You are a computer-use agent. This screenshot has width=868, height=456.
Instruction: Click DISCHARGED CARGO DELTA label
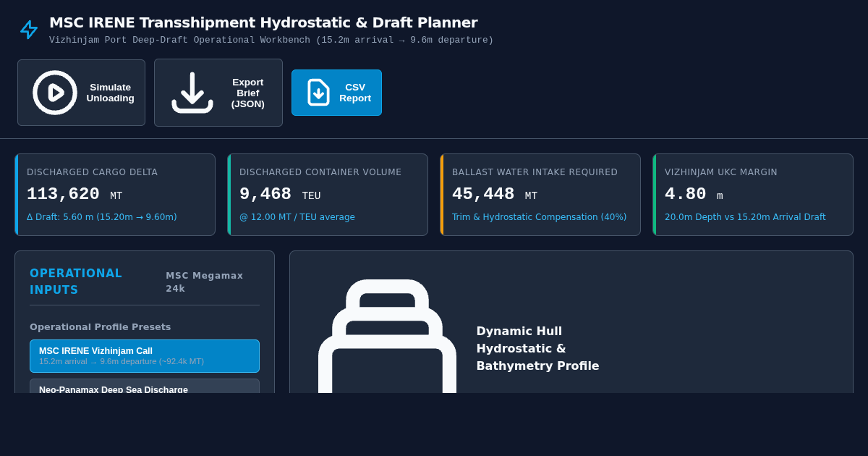92,172
